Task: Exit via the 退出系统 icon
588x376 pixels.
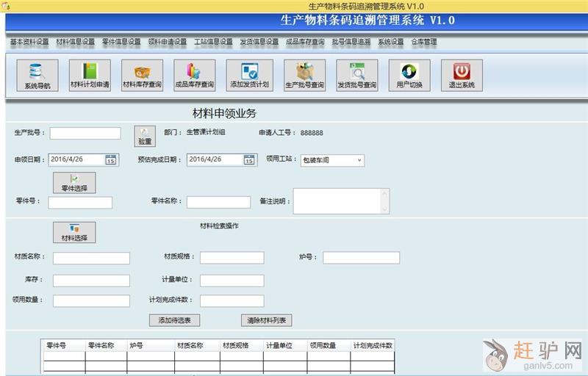Action: [462, 76]
